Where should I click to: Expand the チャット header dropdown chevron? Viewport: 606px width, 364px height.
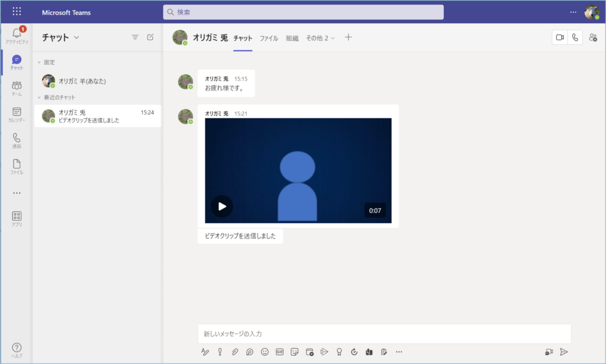tap(76, 38)
